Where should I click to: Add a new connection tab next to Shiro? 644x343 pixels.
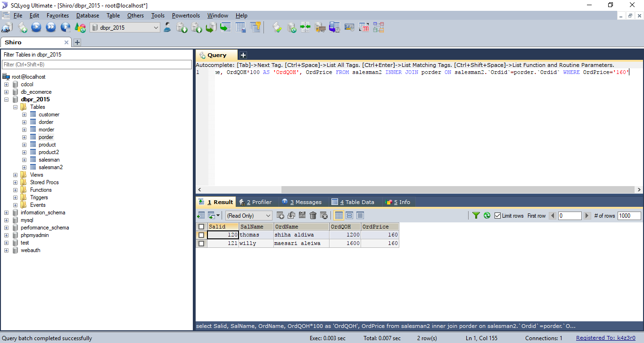pyautogui.click(x=77, y=42)
